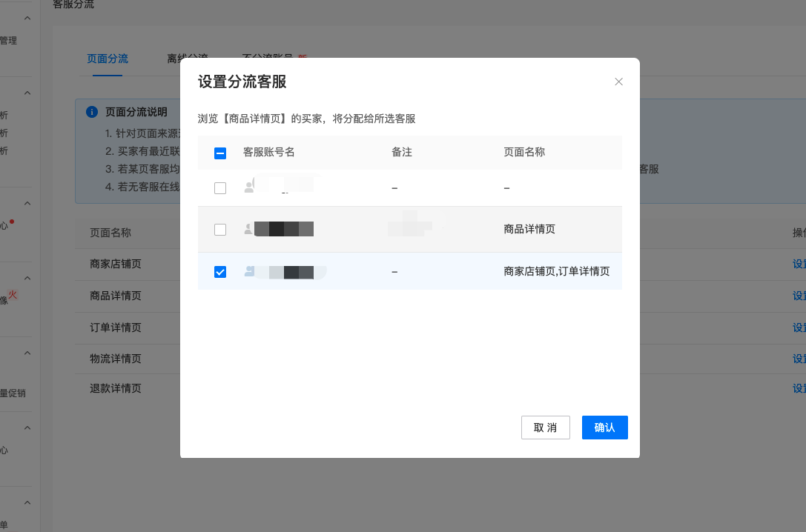
Task: Close the 设置分流客服 dialog with the X icon
Action: [x=618, y=82]
